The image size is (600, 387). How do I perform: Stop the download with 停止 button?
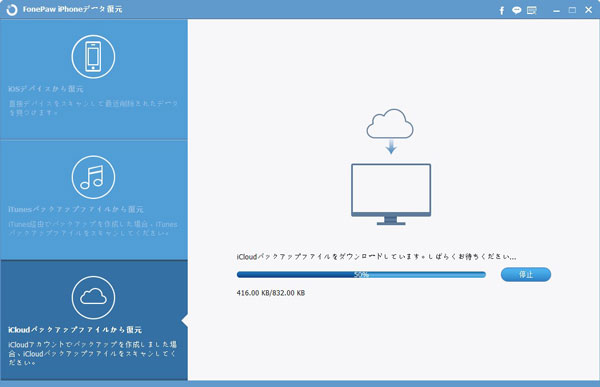click(x=526, y=274)
